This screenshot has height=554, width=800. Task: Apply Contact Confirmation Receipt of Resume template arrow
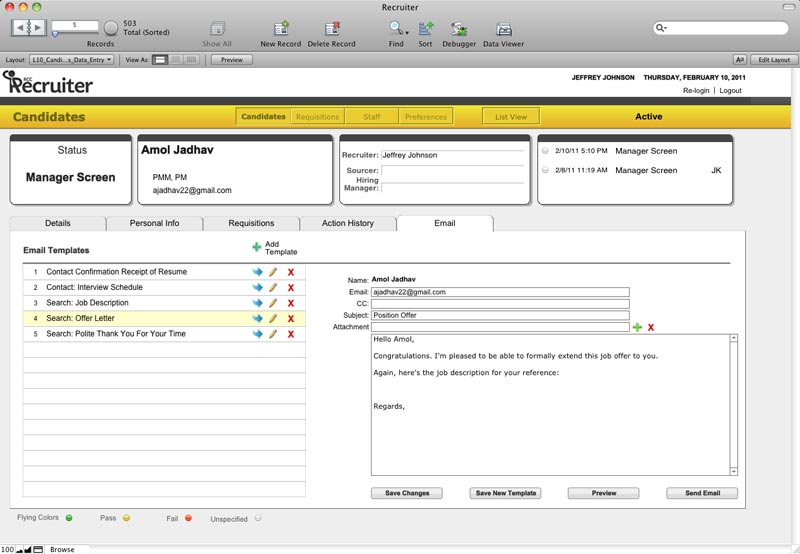(x=257, y=272)
